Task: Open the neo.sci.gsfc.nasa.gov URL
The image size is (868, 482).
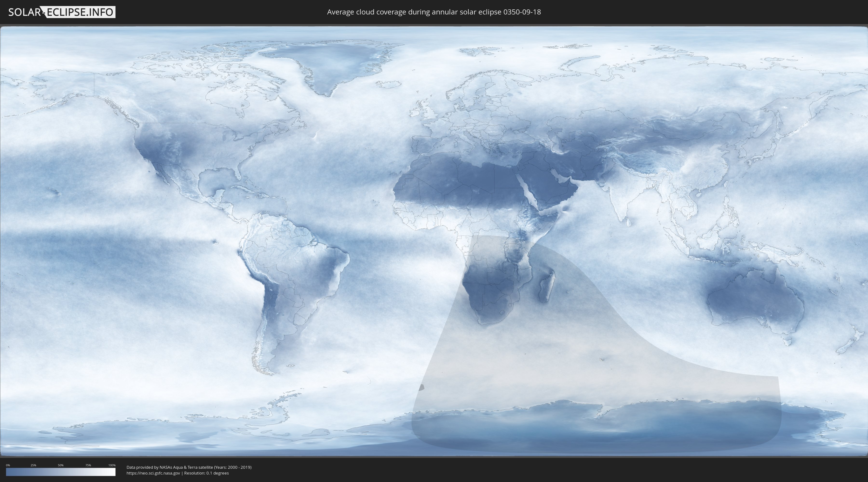Action: tap(153, 473)
